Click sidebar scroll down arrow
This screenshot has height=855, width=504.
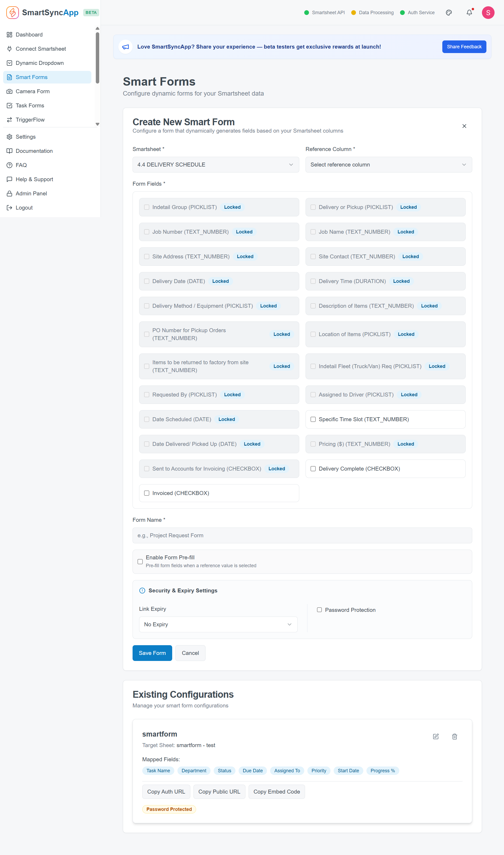point(97,124)
